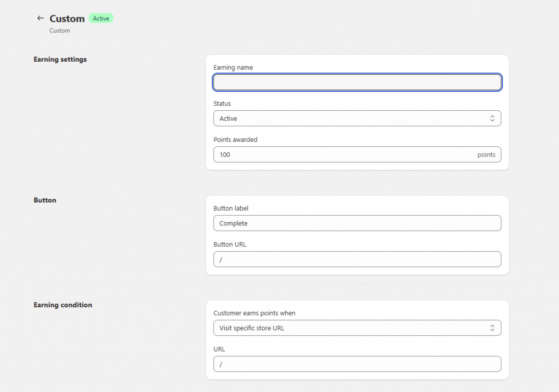Image resolution: width=559 pixels, height=392 pixels.
Task: Click the Button section heading
Action: pyautogui.click(x=45, y=200)
